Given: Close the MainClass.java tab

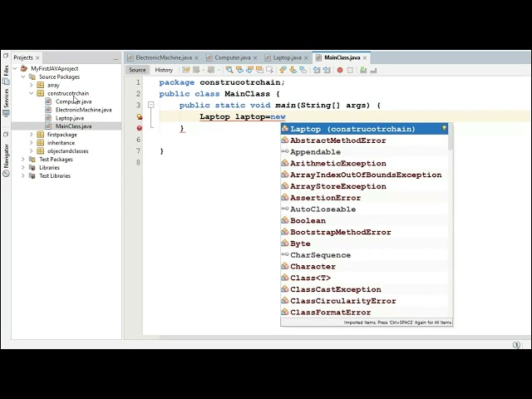Looking at the screenshot, I should tap(365, 58).
